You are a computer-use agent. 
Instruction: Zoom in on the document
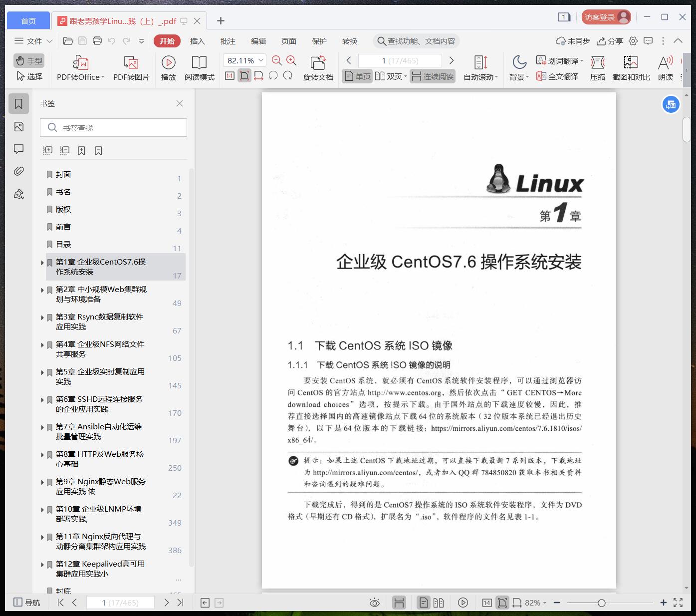292,60
